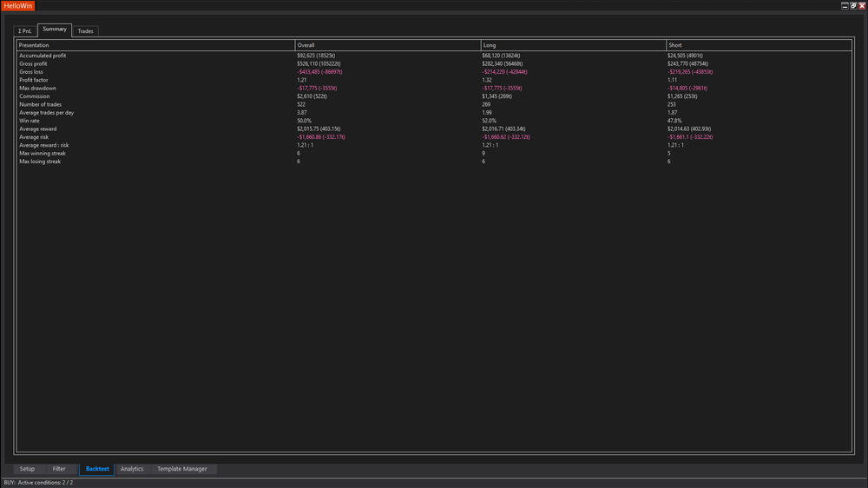
Task: Open the Trades tab
Action: click(85, 31)
